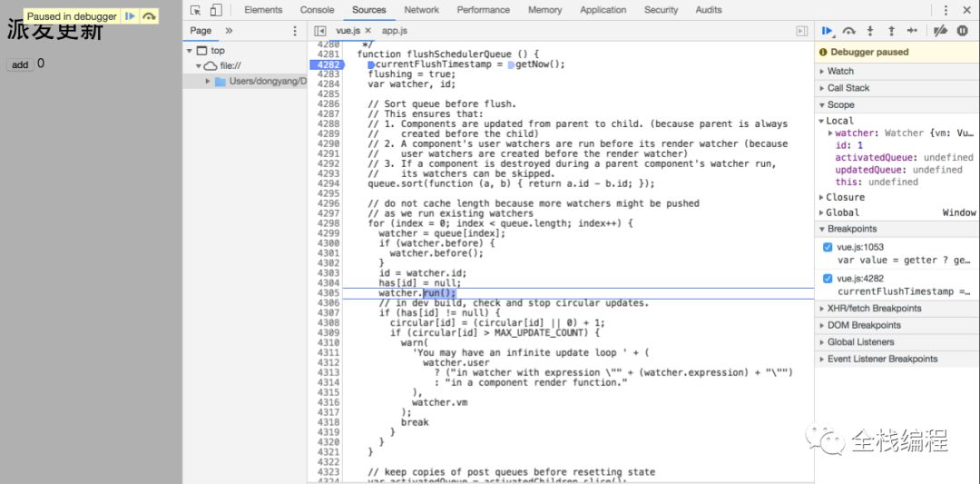This screenshot has width=980, height=484.
Task: Open the DevTools more options menu
Action: 946,10
